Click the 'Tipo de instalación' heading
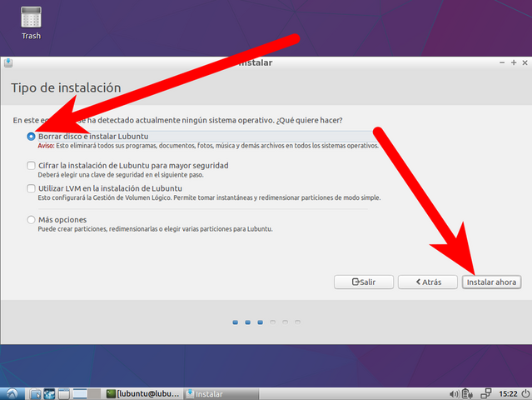 coord(66,87)
